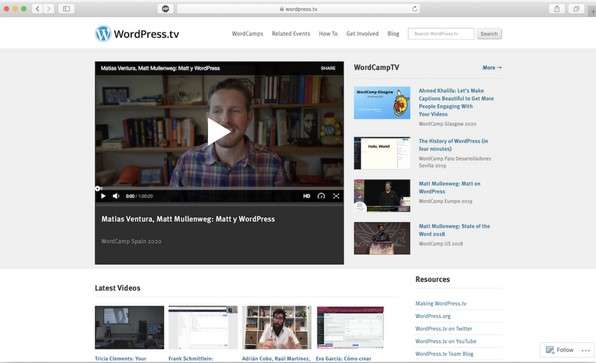Open the Matias Ventura, Matt Mullenweg video title
This screenshot has height=363, width=596.
[188, 219]
